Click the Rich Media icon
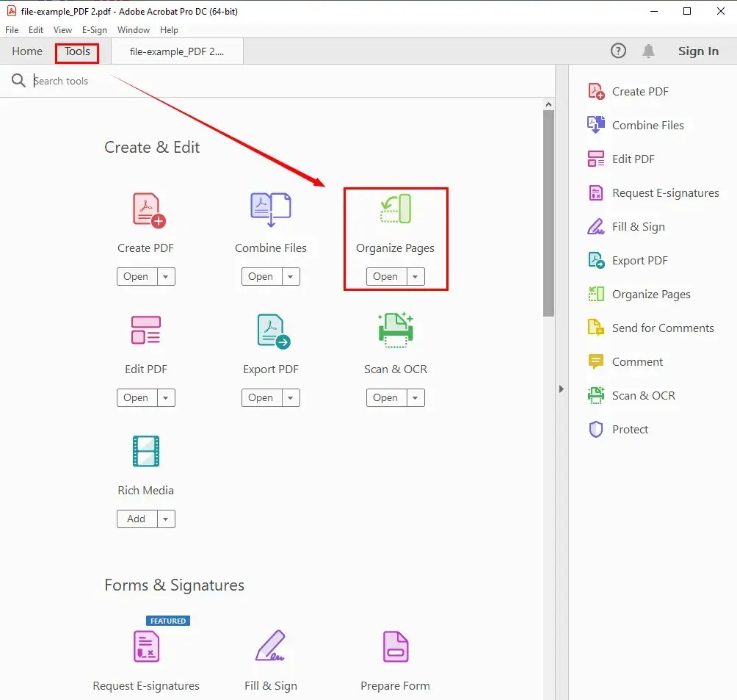Viewport: 737px width, 700px height. [x=145, y=451]
